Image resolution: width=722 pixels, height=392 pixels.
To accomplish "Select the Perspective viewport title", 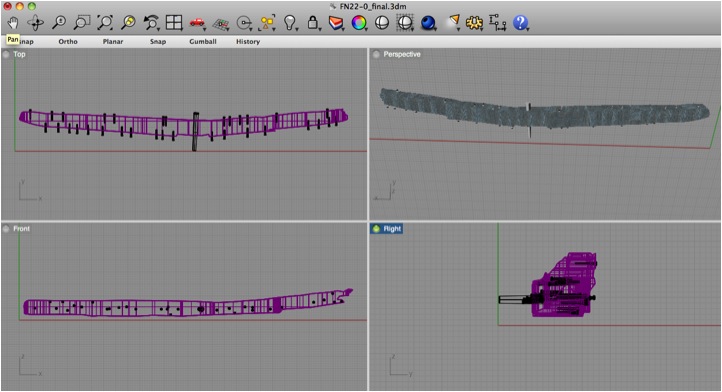I will (x=402, y=54).
